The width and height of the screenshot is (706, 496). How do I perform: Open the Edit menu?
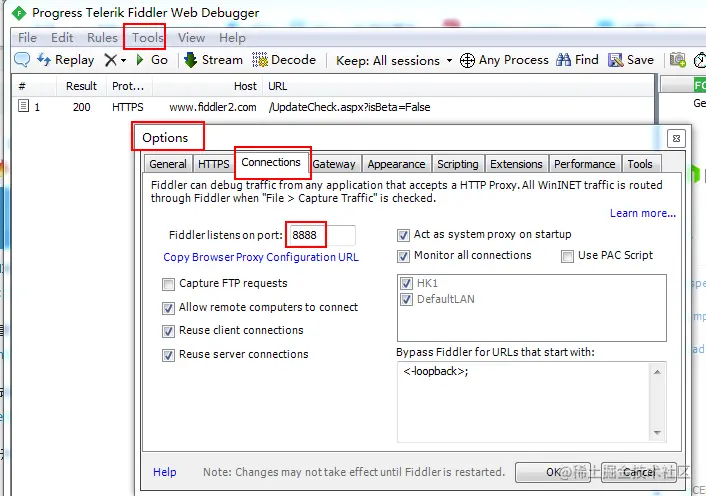tap(62, 38)
